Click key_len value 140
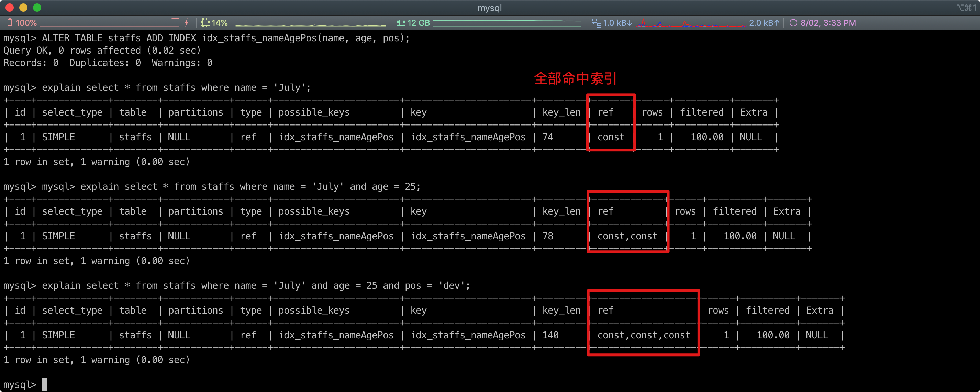The width and height of the screenshot is (980, 392). tap(550, 335)
